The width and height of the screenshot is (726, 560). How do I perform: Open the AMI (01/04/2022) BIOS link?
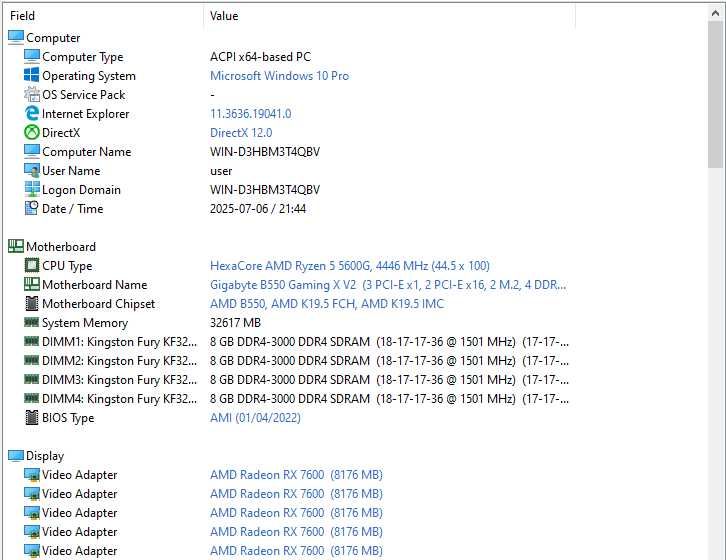coord(255,417)
